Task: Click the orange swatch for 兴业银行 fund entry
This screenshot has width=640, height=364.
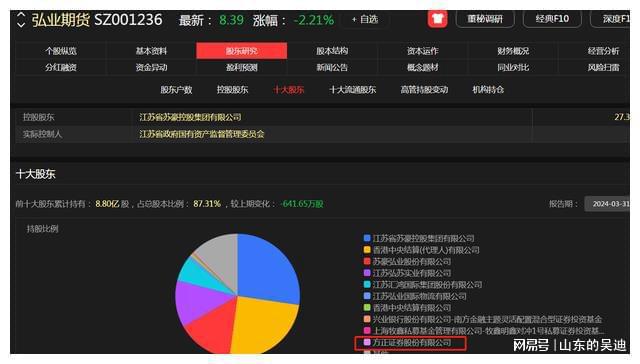Action: click(367, 319)
